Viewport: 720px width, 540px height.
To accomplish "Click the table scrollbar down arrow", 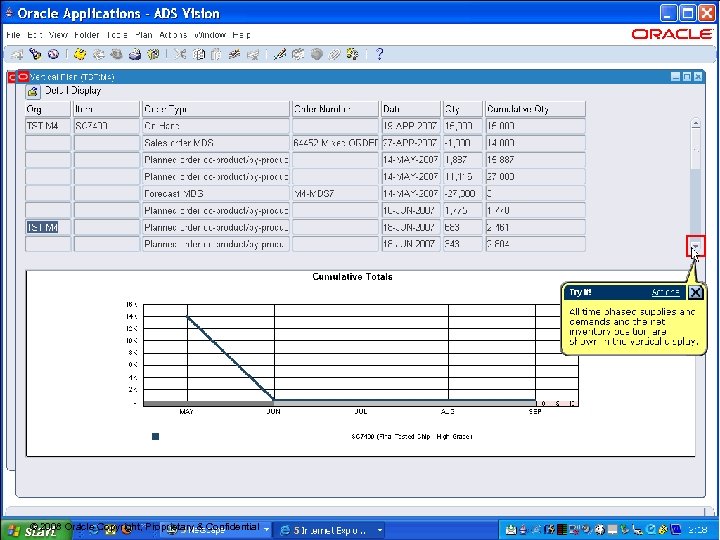I will point(696,247).
